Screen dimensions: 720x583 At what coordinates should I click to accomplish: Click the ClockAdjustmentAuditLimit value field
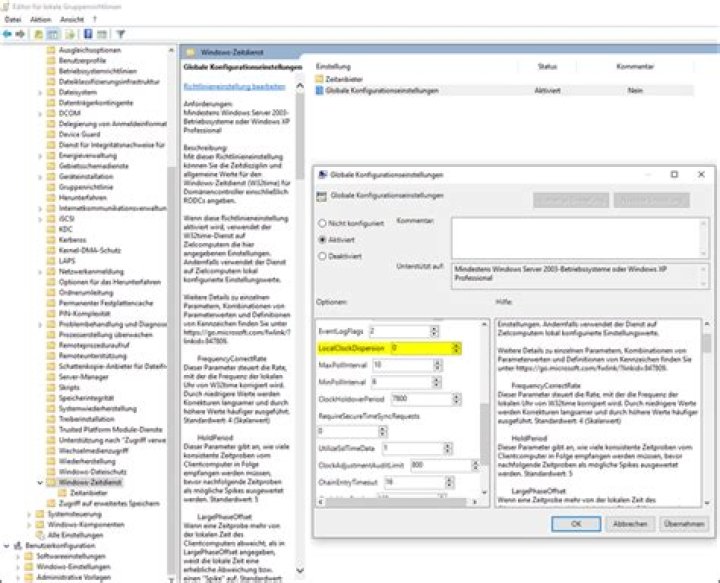pos(441,465)
